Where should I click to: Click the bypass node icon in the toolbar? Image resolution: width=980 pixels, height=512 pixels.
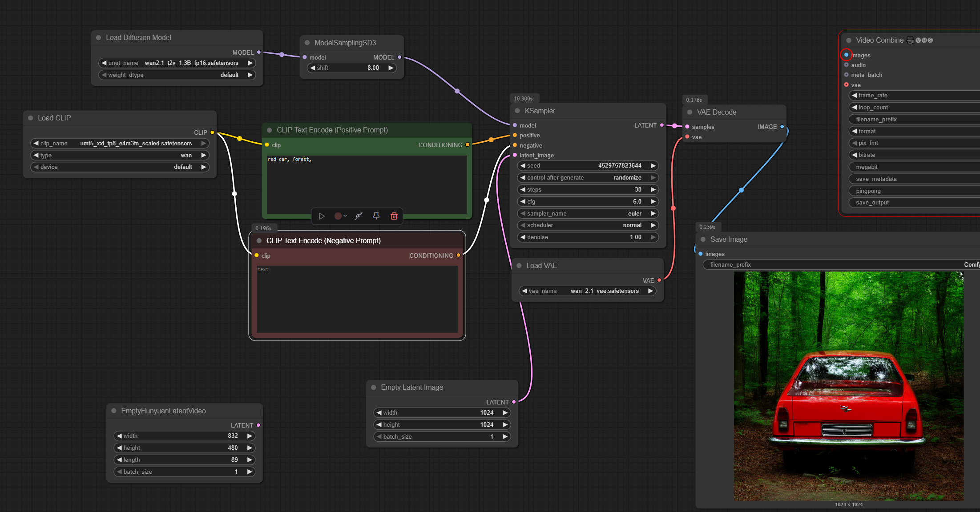[x=359, y=216]
